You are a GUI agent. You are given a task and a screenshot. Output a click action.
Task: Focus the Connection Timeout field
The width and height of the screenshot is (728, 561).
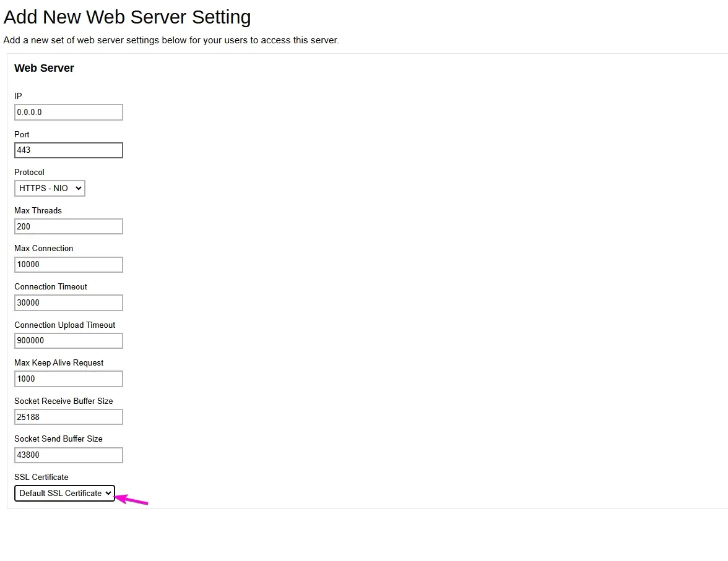[x=68, y=302]
